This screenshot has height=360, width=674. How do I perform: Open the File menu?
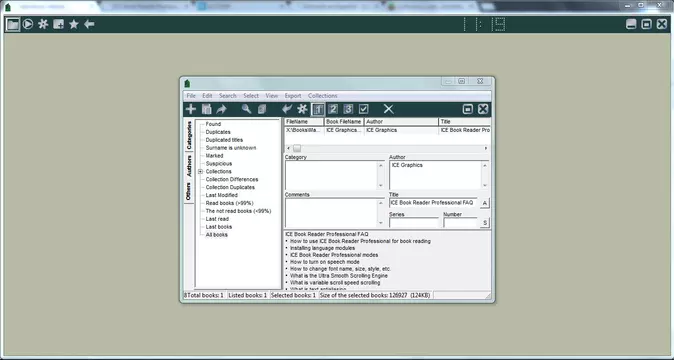(x=191, y=96)
